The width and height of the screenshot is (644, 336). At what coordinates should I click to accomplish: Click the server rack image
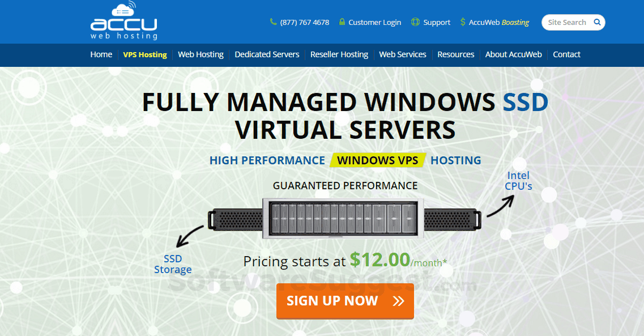pos(344,219)
